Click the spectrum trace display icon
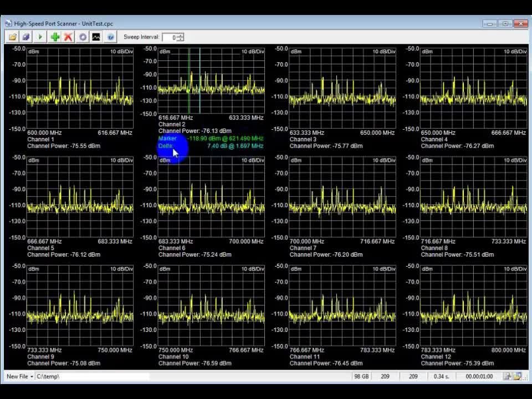Viewport: 532px width, 399px height. (96, 37)
